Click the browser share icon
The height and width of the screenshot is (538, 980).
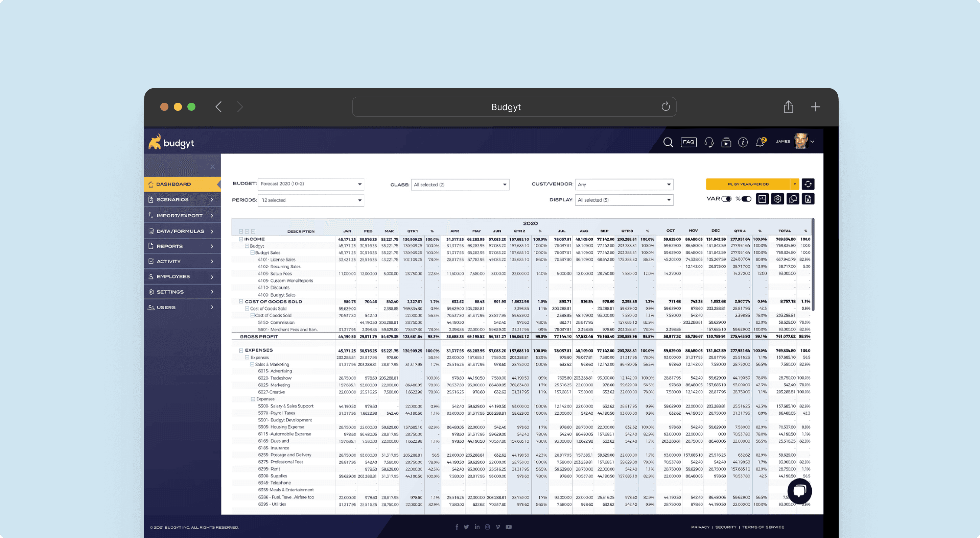[x=788, y=107]
